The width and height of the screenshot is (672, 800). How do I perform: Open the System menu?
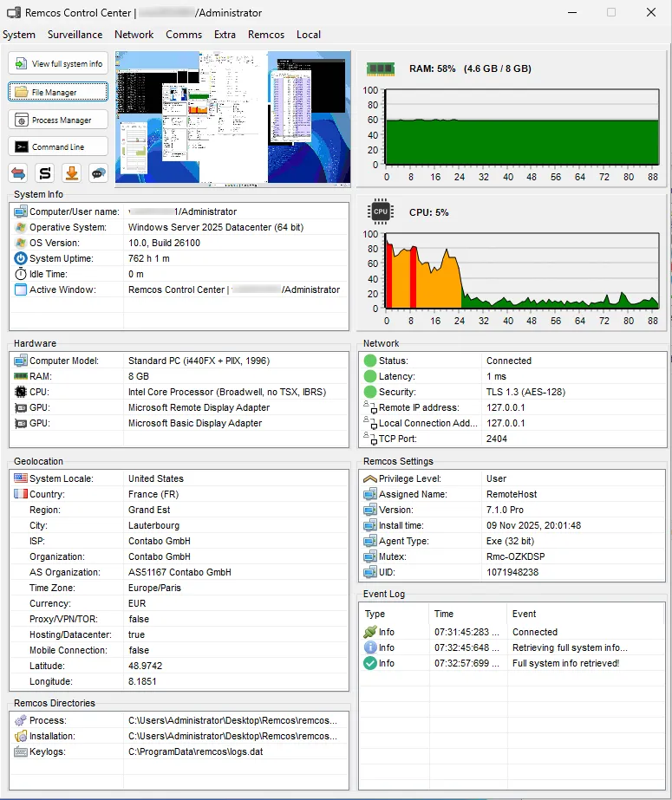point(19,35)
